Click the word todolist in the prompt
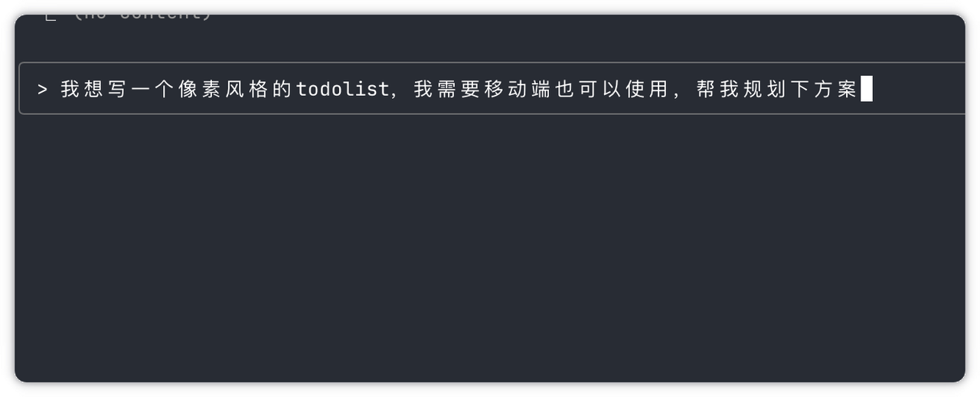Viewport: 980px width, 397px height. coord(342,90)
